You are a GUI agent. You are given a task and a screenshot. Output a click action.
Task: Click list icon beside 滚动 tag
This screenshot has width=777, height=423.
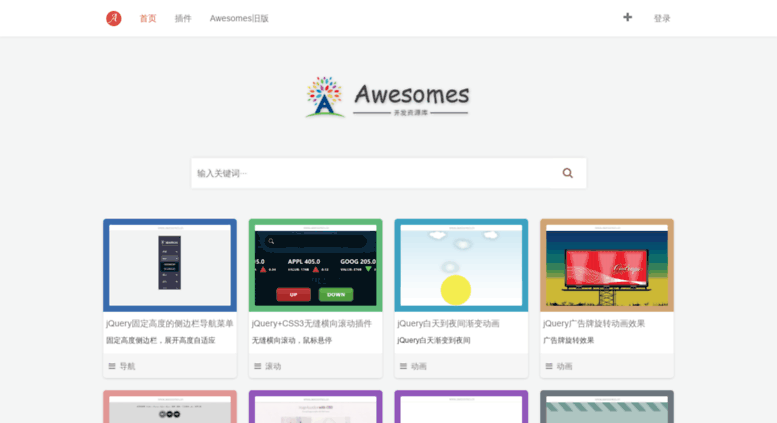pos(258,366)
